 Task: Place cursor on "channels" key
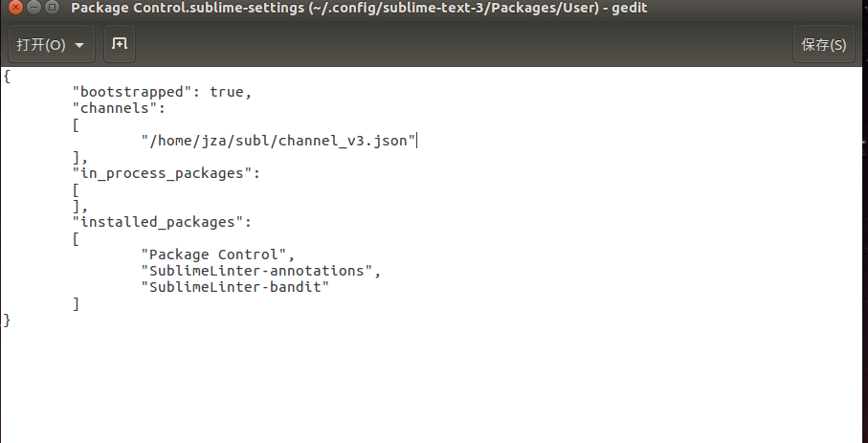(115, 108)
